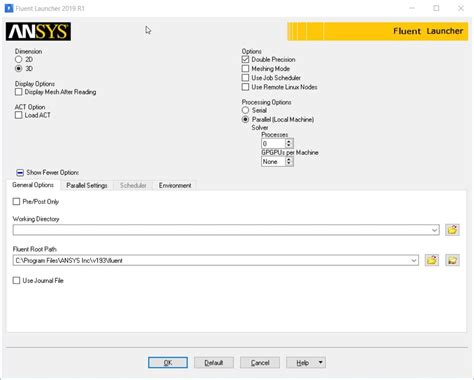Open the Environment tab
474x380 pixels.
[x=175, y=185]
